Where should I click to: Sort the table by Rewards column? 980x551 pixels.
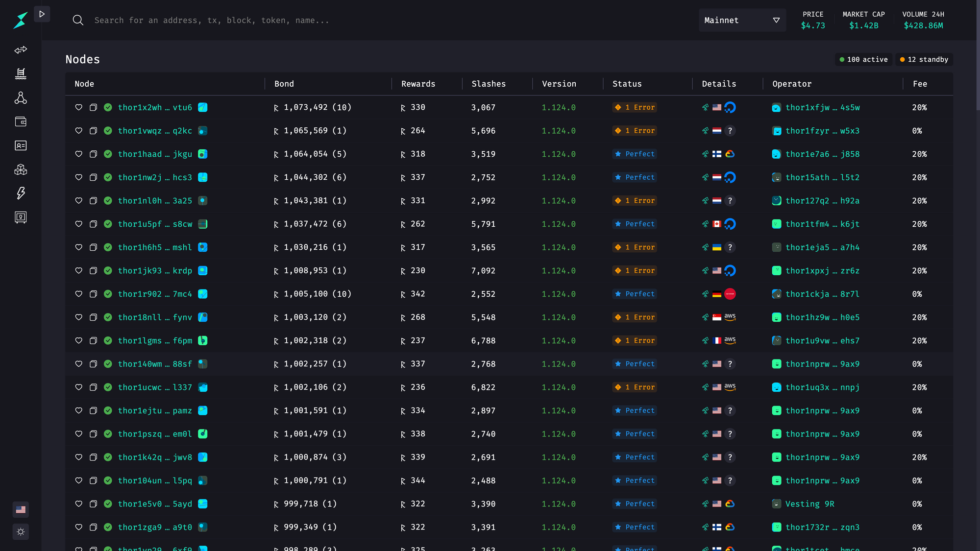coord(418,84)
